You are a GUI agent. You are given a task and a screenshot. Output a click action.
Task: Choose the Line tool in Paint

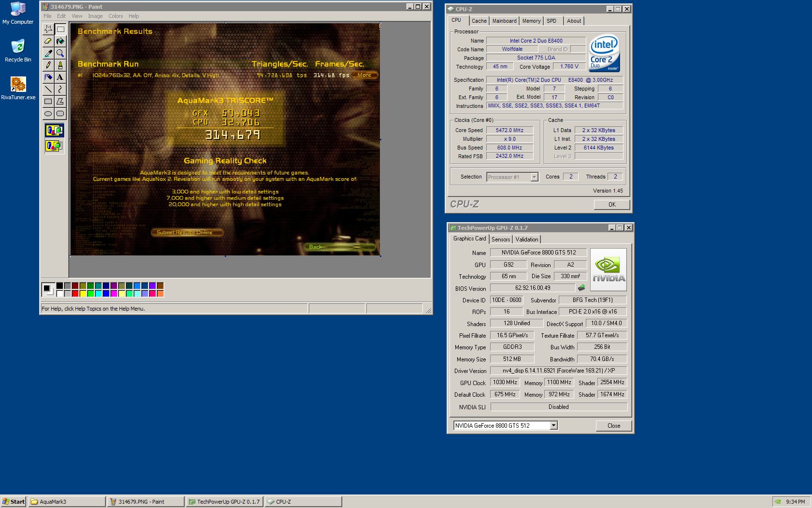(x=48, y=90)
